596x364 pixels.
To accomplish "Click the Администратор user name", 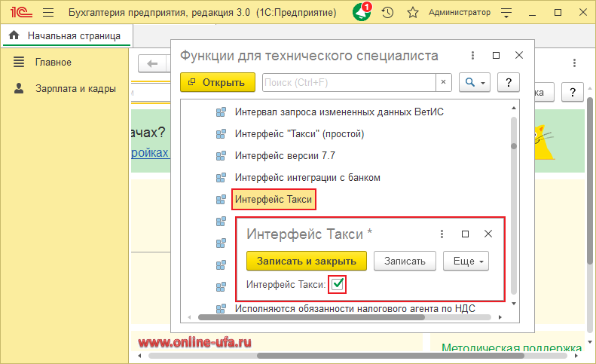I will coord(460,13).
